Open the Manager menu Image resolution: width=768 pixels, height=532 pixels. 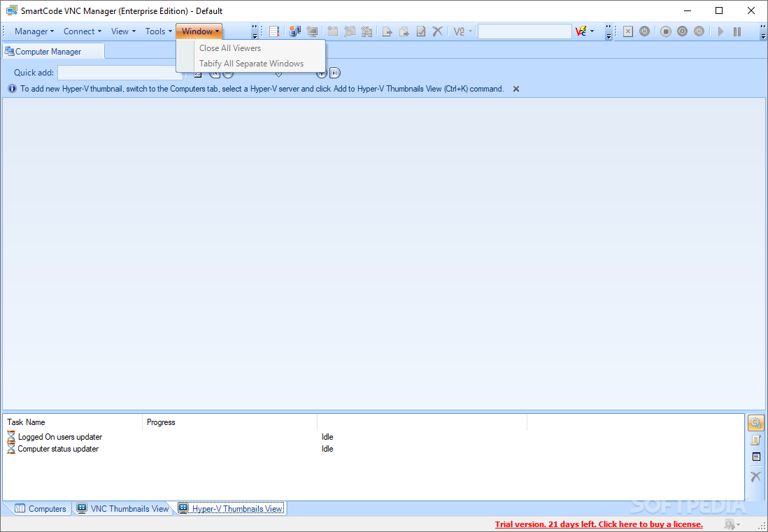pyautogui.click(x=34, y=31)
